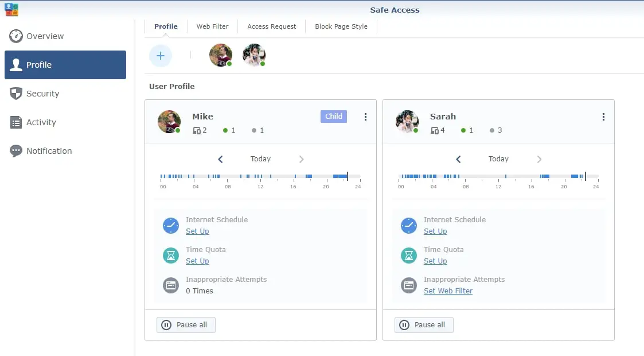Pause all devices for Sarah
The width and height of the screenshot is (644, 356).
(x=424, y=325)
